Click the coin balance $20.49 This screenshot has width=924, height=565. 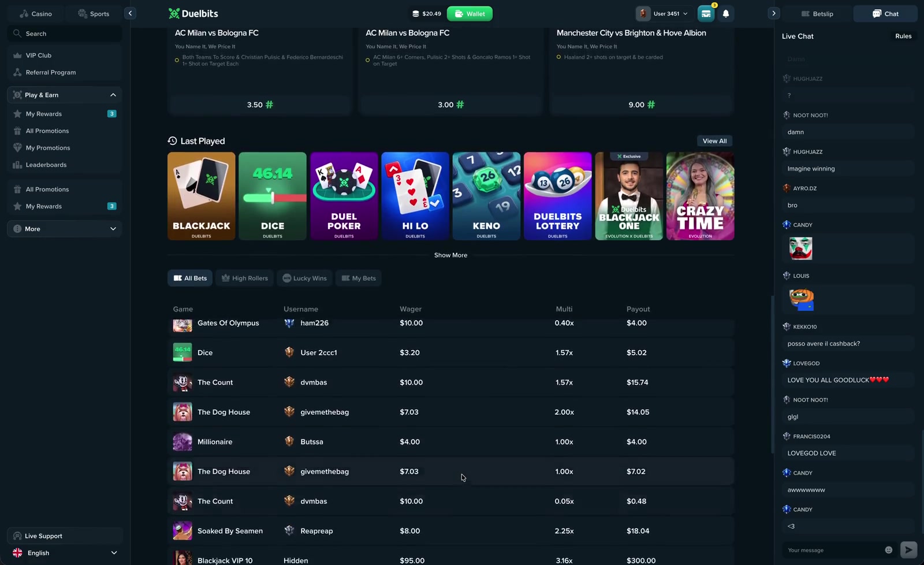point(427,13)
